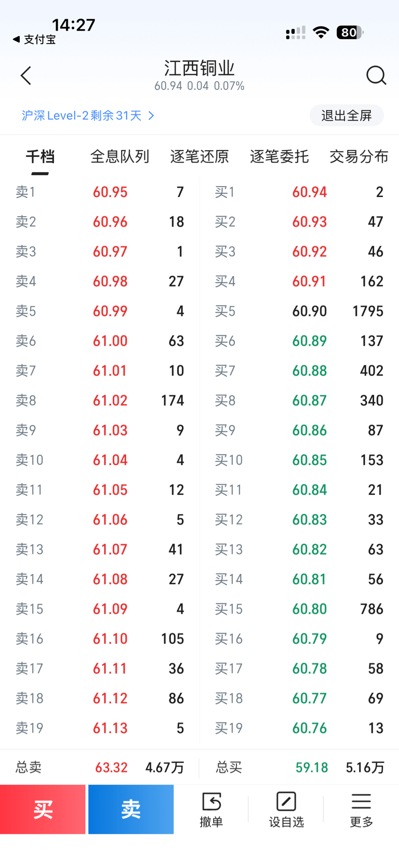Return to 支付宝 via the status bar
Screen dimensions: 399x868
click(34, 40)
